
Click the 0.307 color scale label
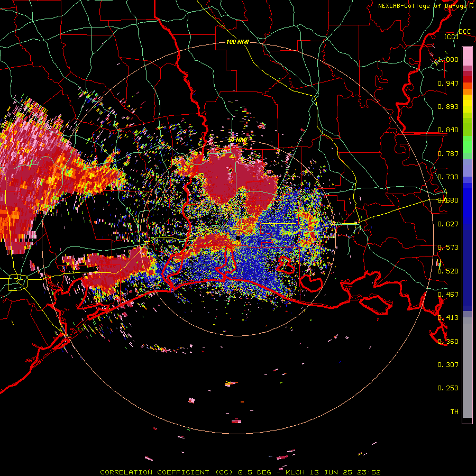tap(448, 365)
